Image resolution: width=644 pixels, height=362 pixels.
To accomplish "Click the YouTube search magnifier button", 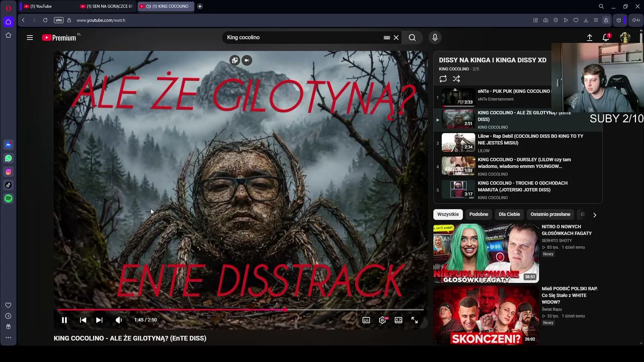I will [x=412, y=37].
